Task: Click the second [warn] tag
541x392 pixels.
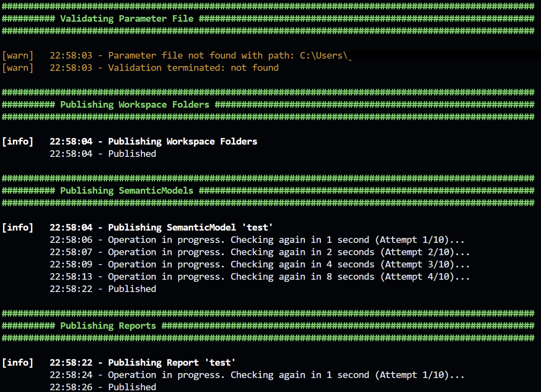Action: coord(18,68)
